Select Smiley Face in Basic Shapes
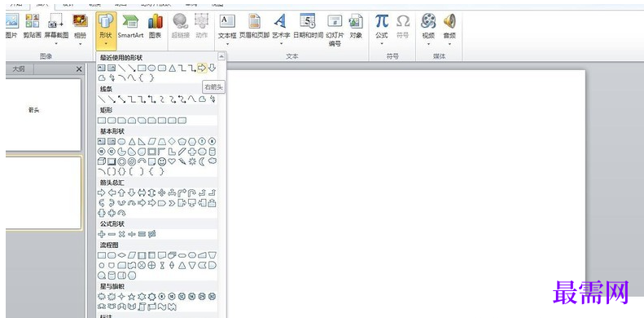The height and width of the screenshot is (318, 644). tap(162, 161)
